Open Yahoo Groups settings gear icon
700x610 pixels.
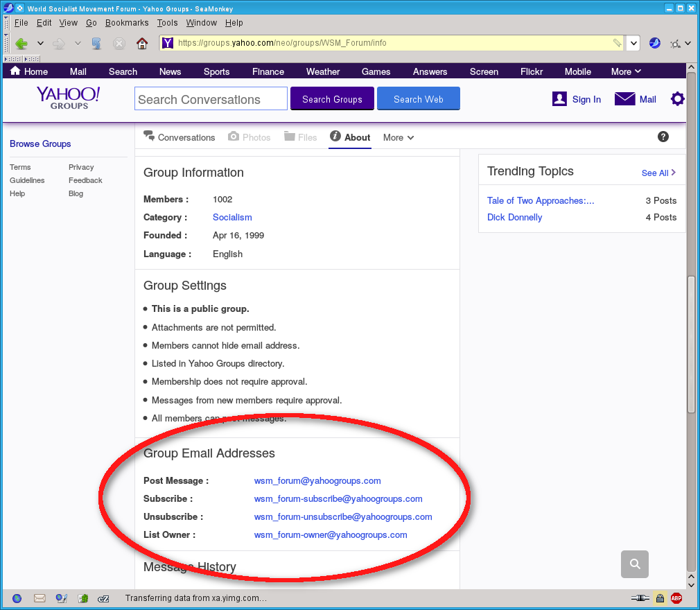(x=677, y=98)
